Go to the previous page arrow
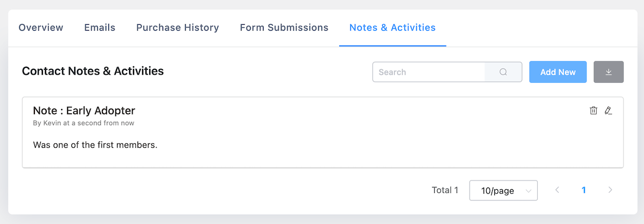 [557, 190]
